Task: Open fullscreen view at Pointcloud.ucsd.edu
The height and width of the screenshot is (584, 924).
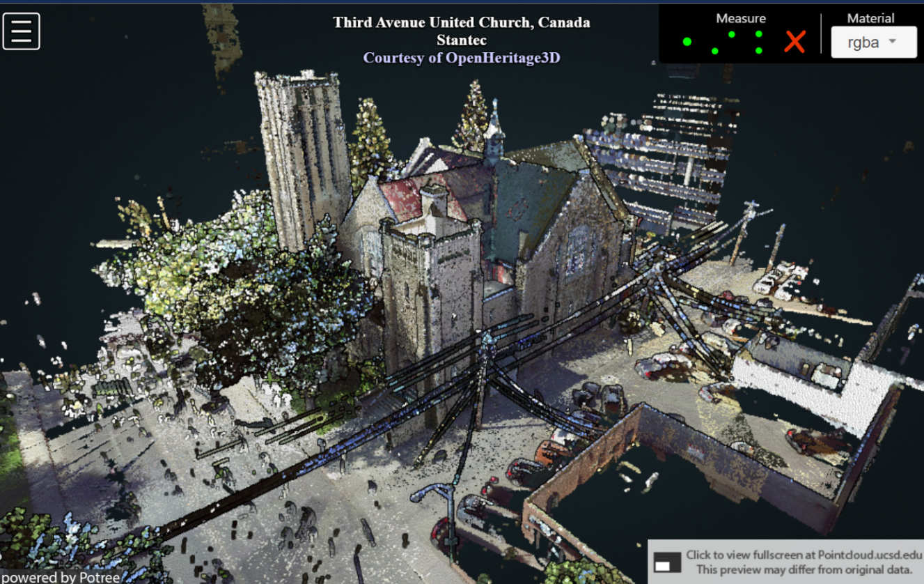Action: [804, 555]
